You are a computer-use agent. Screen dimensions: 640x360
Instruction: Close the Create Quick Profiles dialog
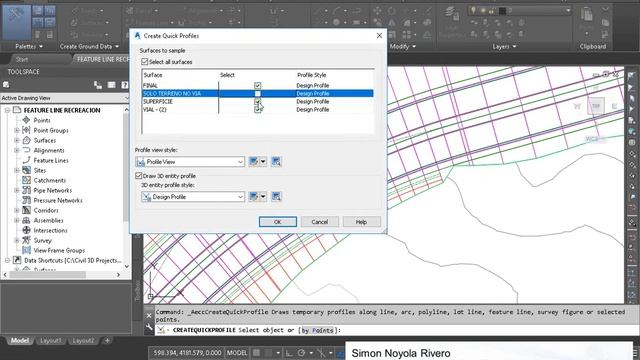pos(379,36)
